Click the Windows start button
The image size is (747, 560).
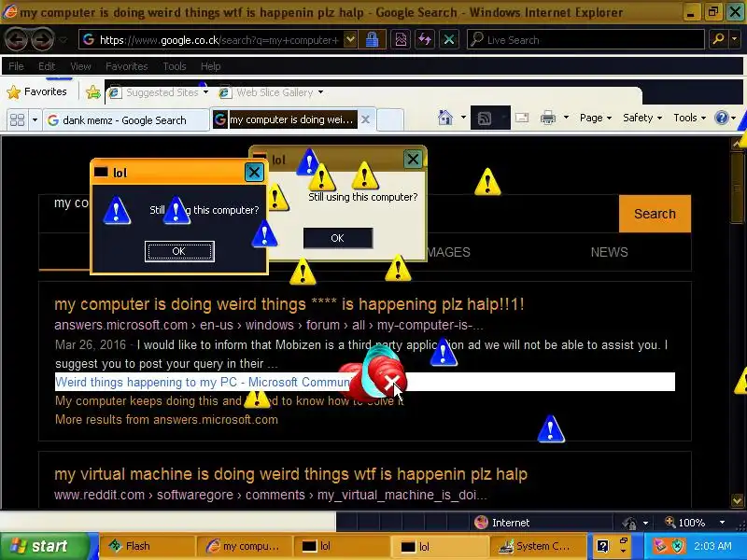[44, 546]
